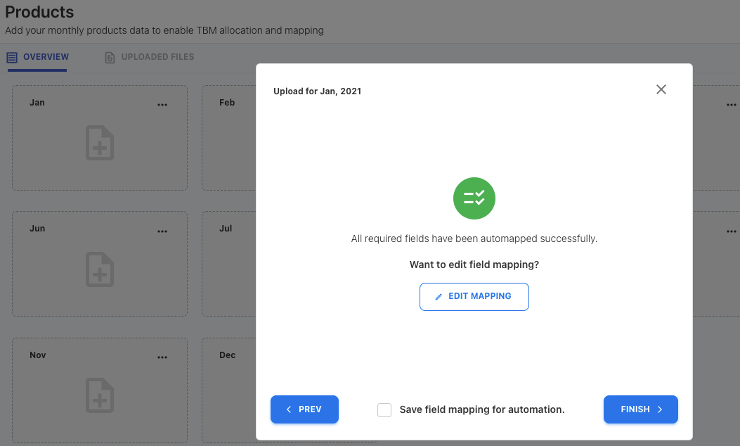Click the Overview tab list icon
Image resolution: width=740 pixels, height=446 pixels.
pos(12,58)
